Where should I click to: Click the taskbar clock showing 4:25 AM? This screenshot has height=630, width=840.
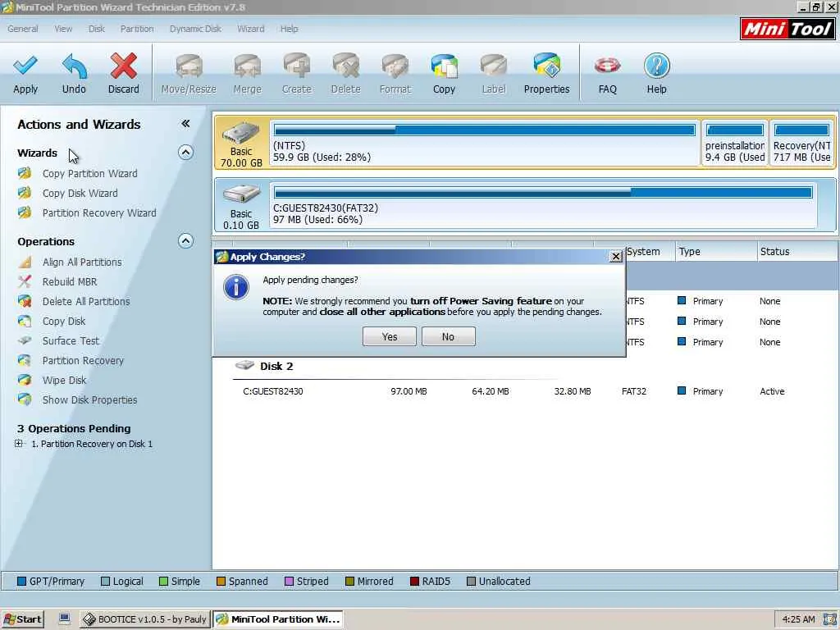click(x=798, y=619)
